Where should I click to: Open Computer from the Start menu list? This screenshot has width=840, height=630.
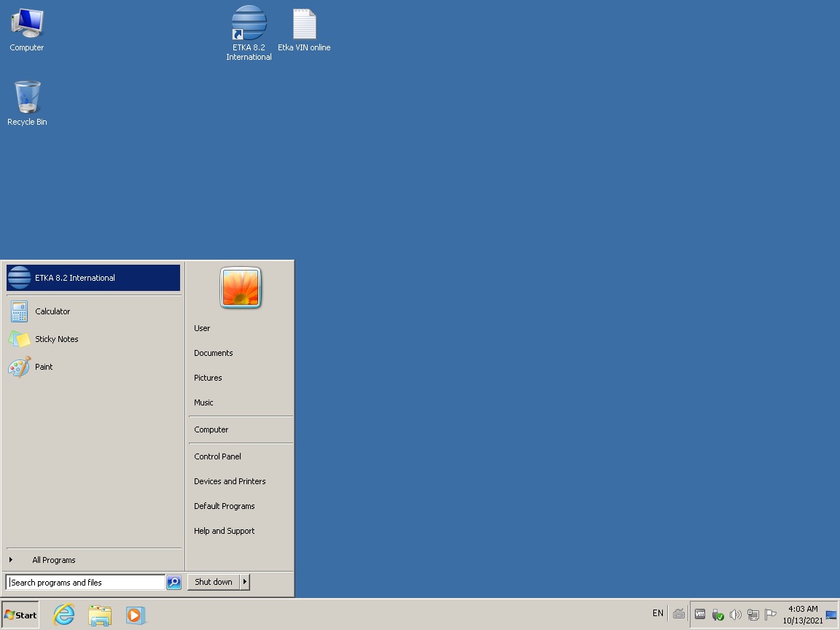pos(211,429)
